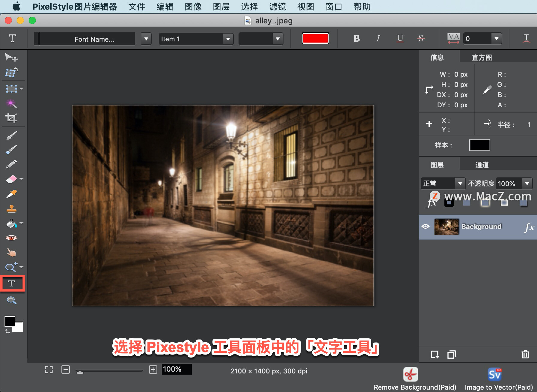Switch to the 直方图 tab
This screenshot has width=537, height=392.
(482, 57)
